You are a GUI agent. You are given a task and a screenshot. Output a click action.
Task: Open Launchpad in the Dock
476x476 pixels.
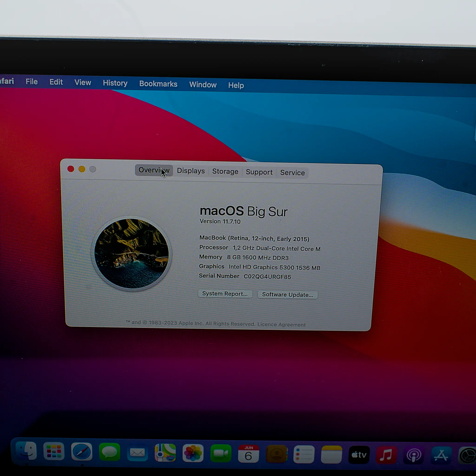pos(54,451)
